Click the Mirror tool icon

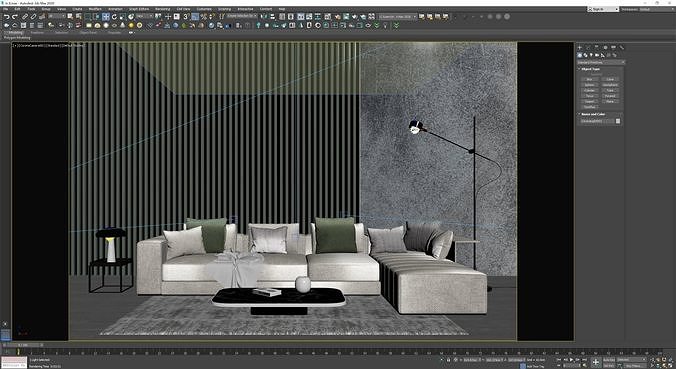263,16
